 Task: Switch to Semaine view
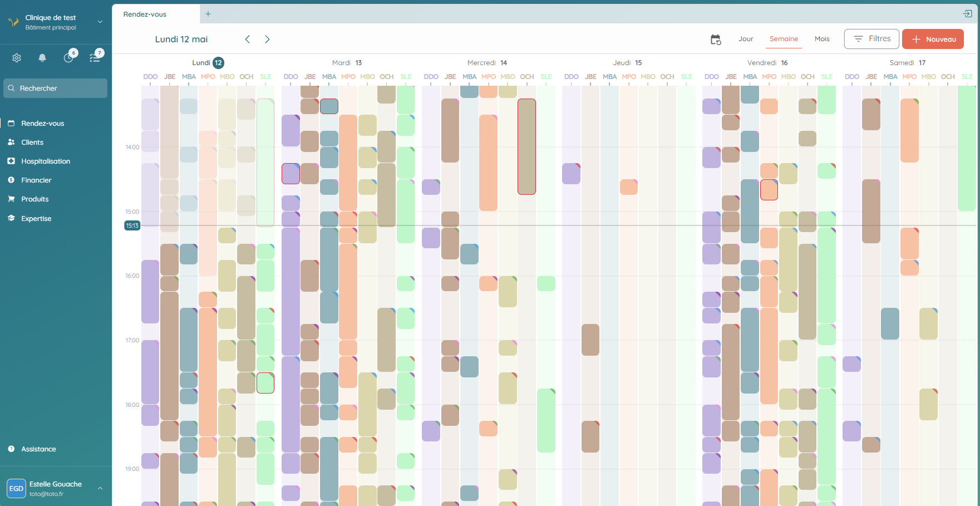(x=784, y=39)
